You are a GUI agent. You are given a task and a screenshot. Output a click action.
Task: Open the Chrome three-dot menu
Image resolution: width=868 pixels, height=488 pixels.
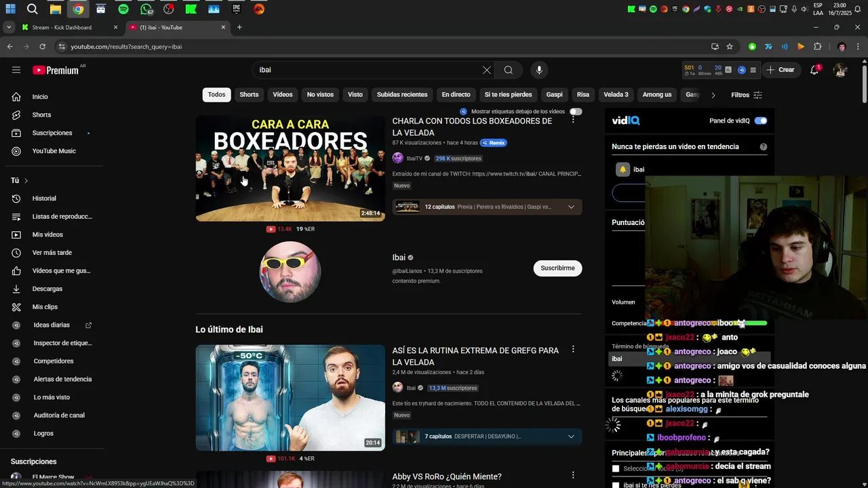[857, 47]
